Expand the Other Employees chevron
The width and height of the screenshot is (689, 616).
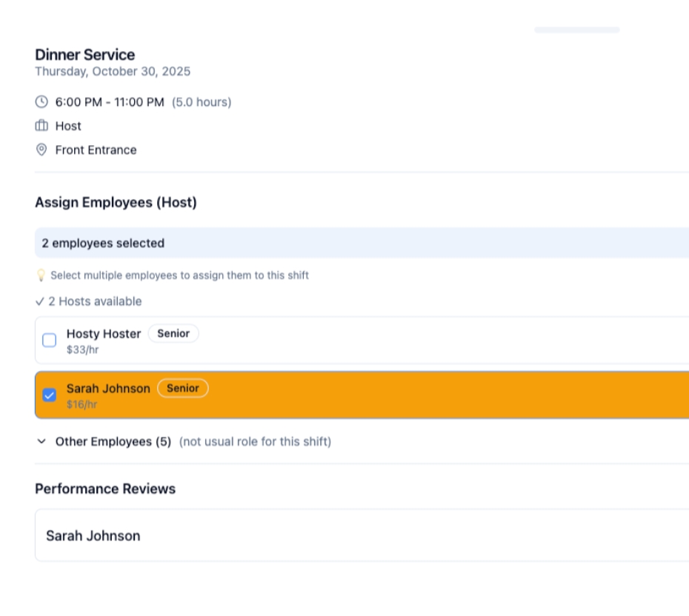[x=41, y=441]
